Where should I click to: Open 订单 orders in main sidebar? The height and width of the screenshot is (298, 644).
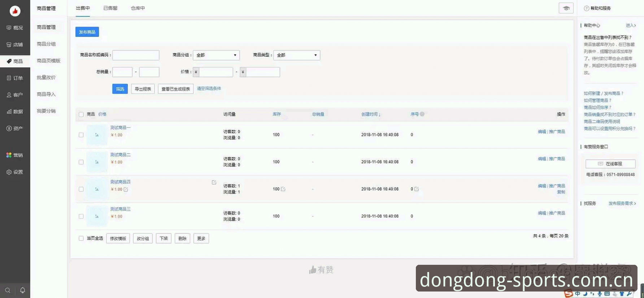pos(15,78)
